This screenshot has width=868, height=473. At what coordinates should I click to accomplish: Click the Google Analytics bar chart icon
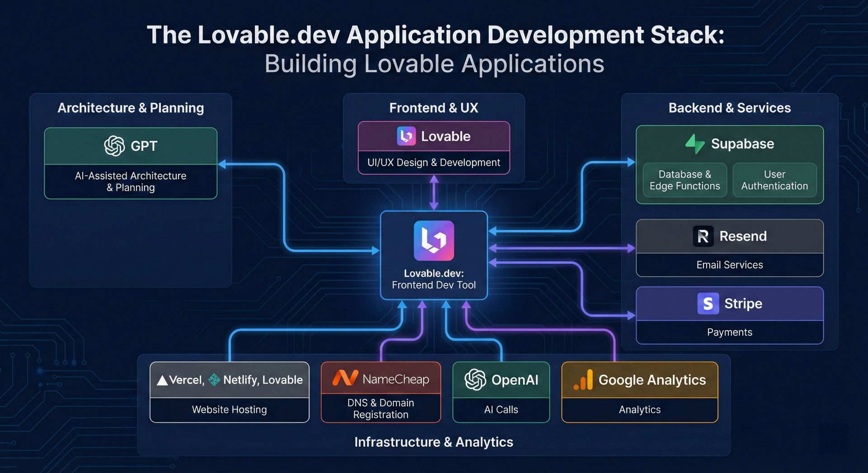tap(583, 379)
